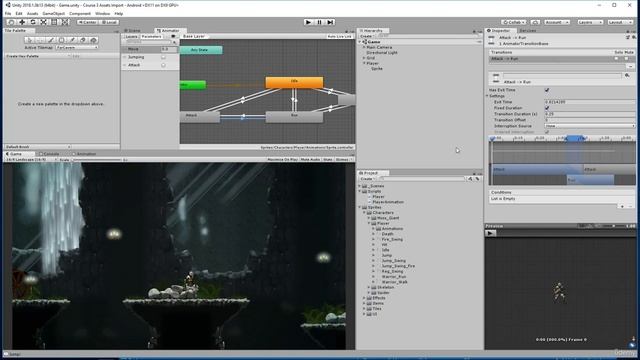The width and height of the screenshot is (640, 360).
Task: Click the Idle state node in Animator
Action: point(294,82)
